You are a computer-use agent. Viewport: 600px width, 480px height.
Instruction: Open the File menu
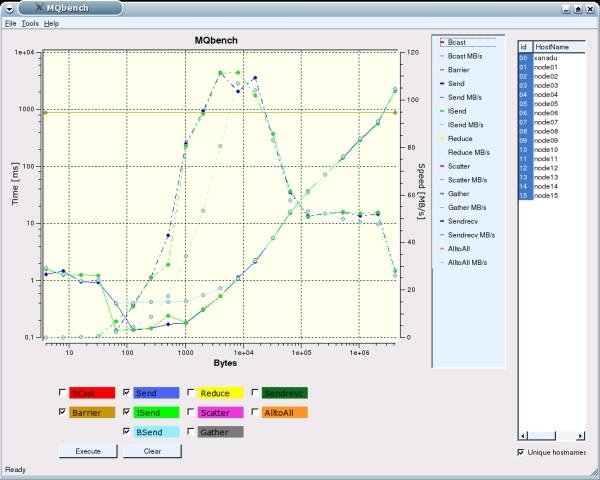(10, 23)
